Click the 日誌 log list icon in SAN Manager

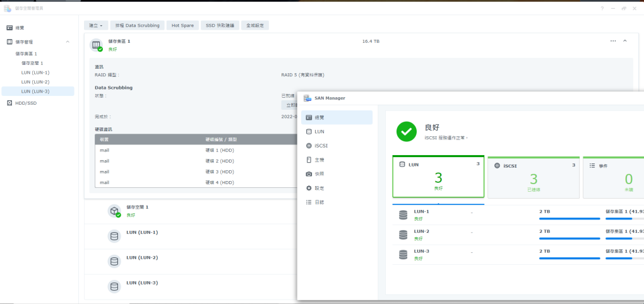[309, 202]
